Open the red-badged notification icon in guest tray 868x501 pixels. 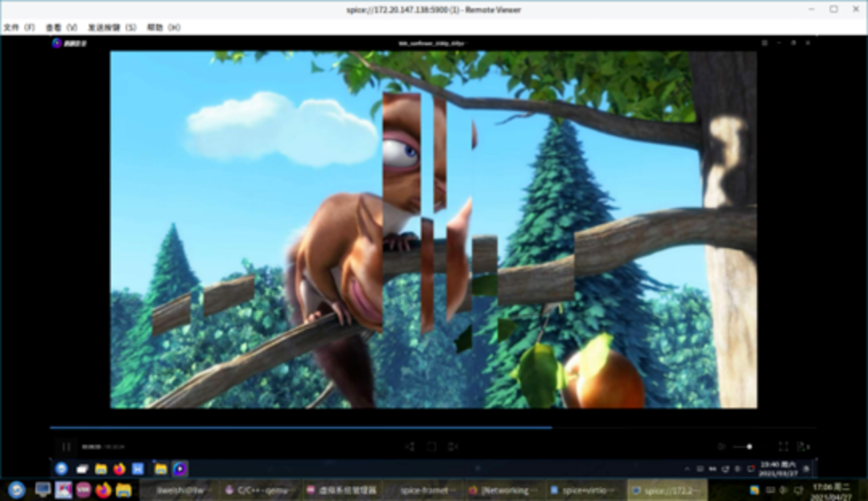(x=750, y=469)
